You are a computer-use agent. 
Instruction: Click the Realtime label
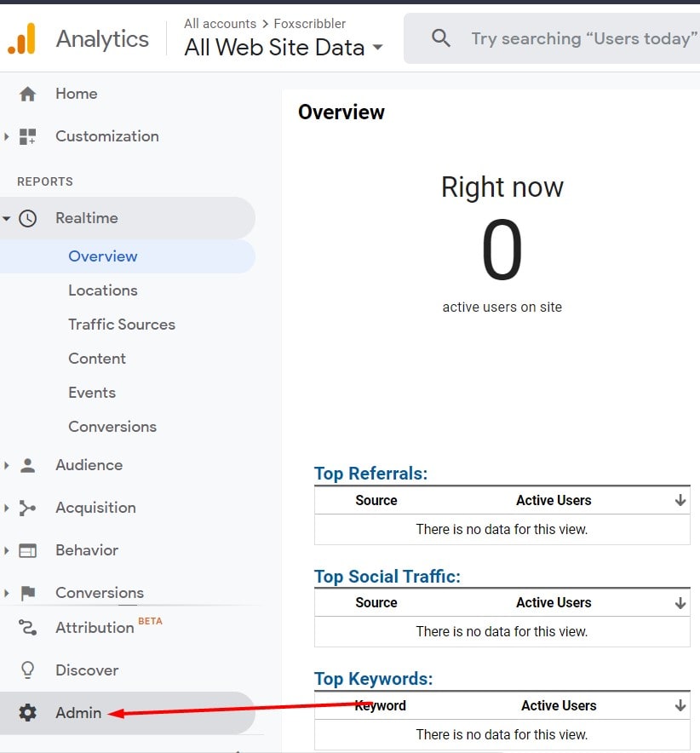click(x=87, y=219)
